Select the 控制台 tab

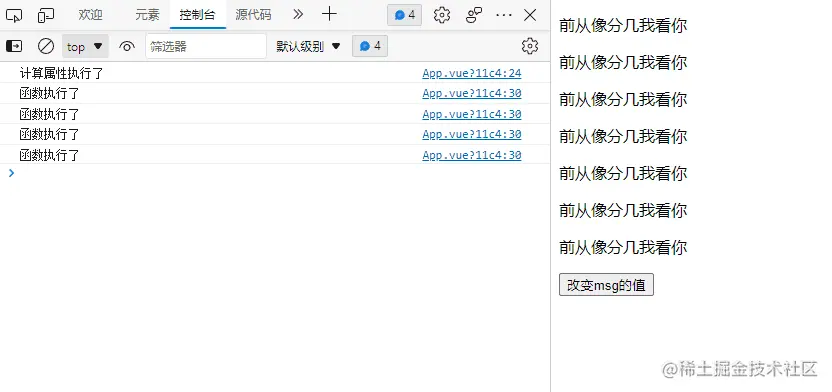click(197, 15)
